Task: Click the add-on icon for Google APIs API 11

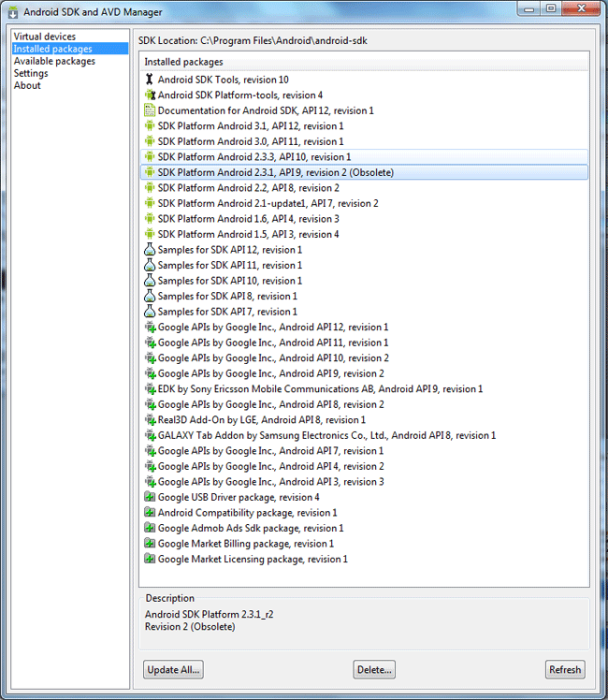Action: pyautogui.click(x=151, y=343)
